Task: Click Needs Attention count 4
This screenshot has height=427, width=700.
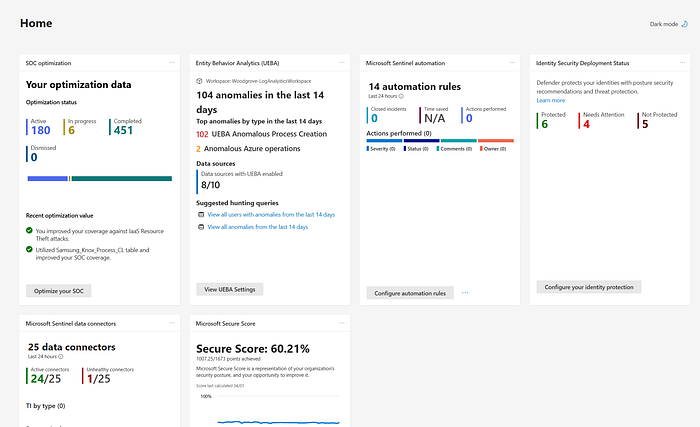Action: tap(587, 124)
